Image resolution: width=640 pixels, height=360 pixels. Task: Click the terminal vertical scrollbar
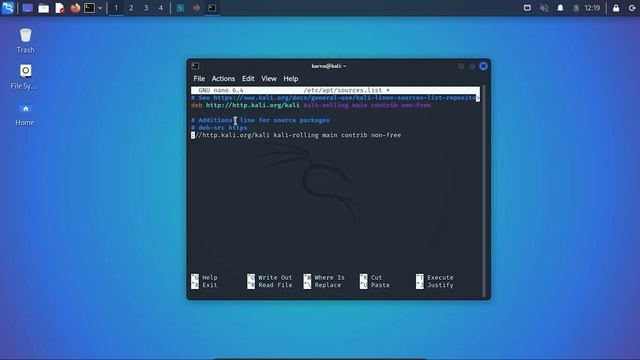[484, 191]
